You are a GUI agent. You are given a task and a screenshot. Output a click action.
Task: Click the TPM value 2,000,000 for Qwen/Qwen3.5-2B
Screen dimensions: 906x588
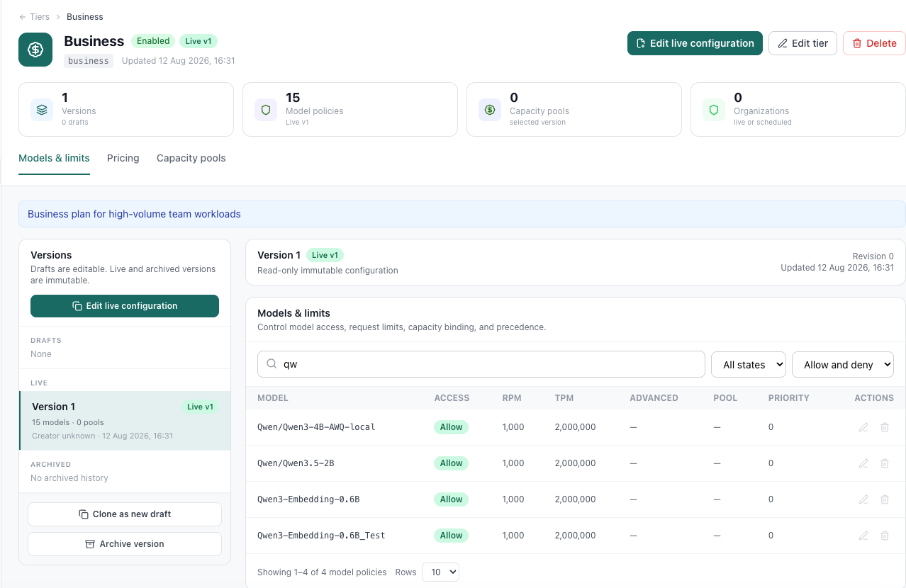pos(575,463)
